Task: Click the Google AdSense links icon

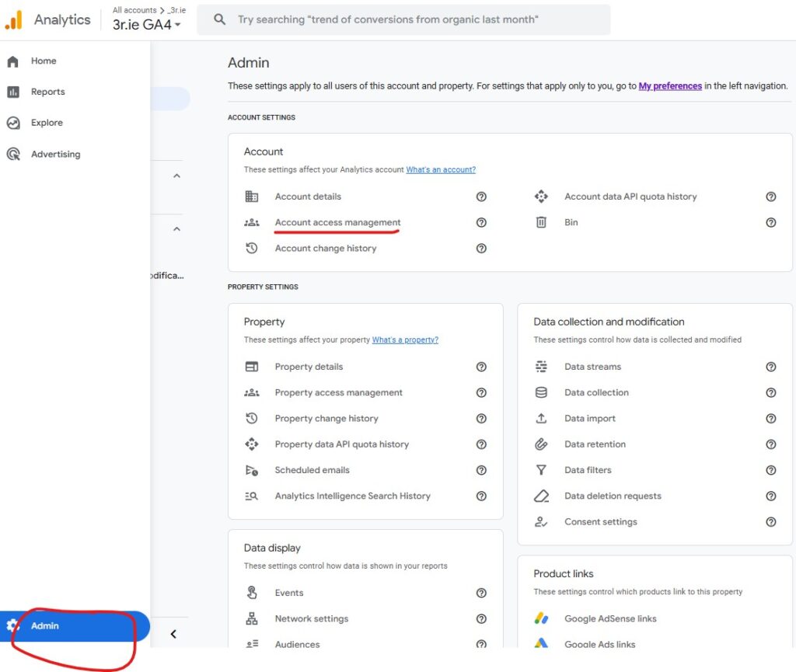Action: point(541,618)
